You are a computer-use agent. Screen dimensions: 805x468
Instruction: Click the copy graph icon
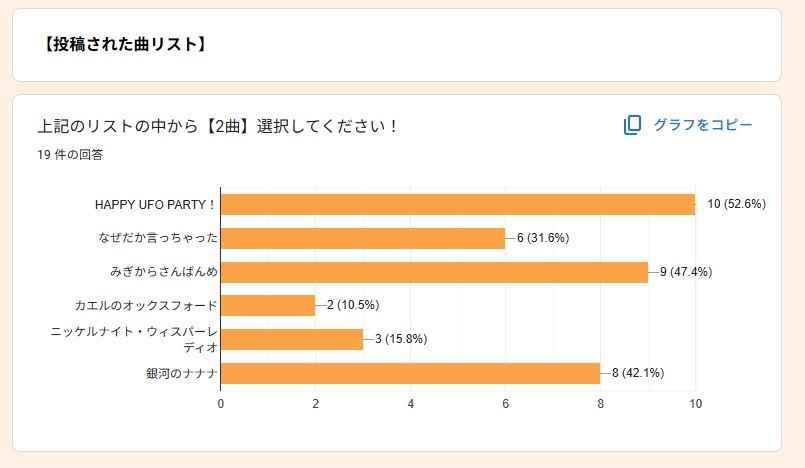pos(632,125)
